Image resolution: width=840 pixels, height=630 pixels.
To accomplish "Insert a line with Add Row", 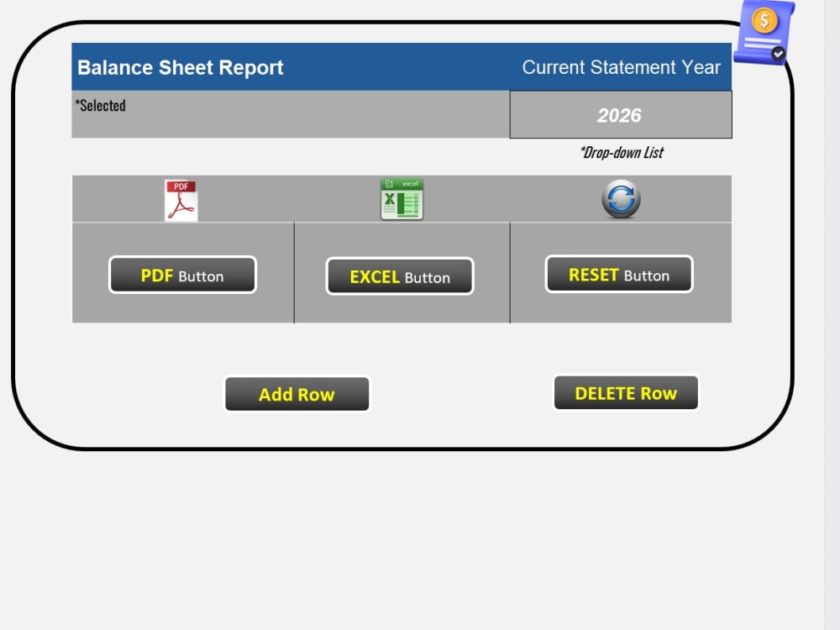I will coord(297,394).
